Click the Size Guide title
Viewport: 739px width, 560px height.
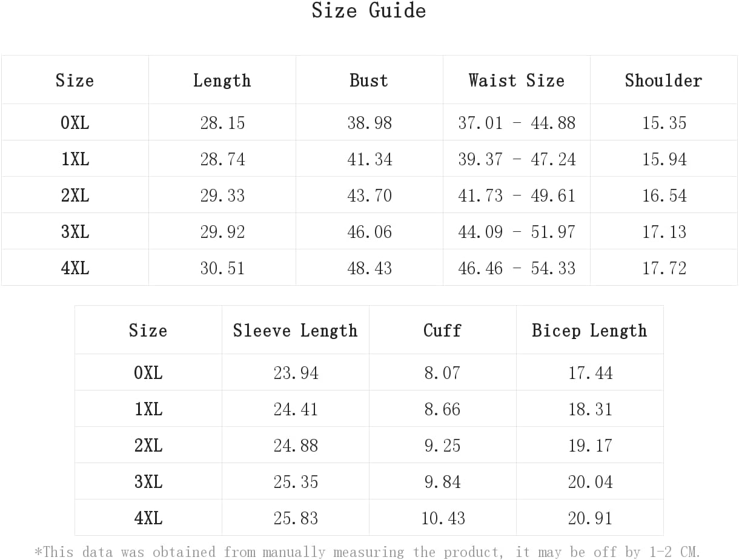(x=369, y=11)
